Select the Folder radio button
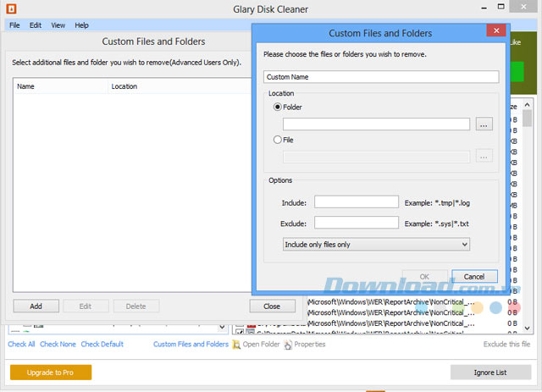 [278, 108]
